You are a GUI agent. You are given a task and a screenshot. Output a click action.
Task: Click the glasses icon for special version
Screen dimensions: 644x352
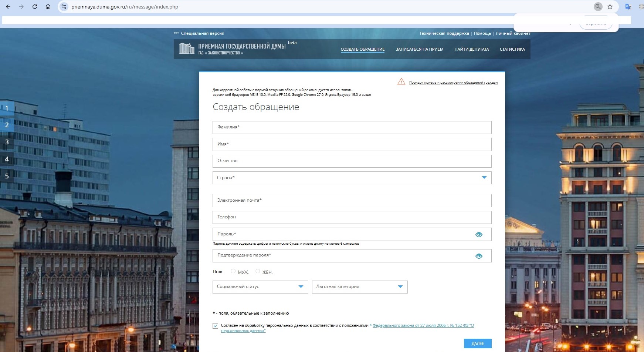click(x=176, y=33)
